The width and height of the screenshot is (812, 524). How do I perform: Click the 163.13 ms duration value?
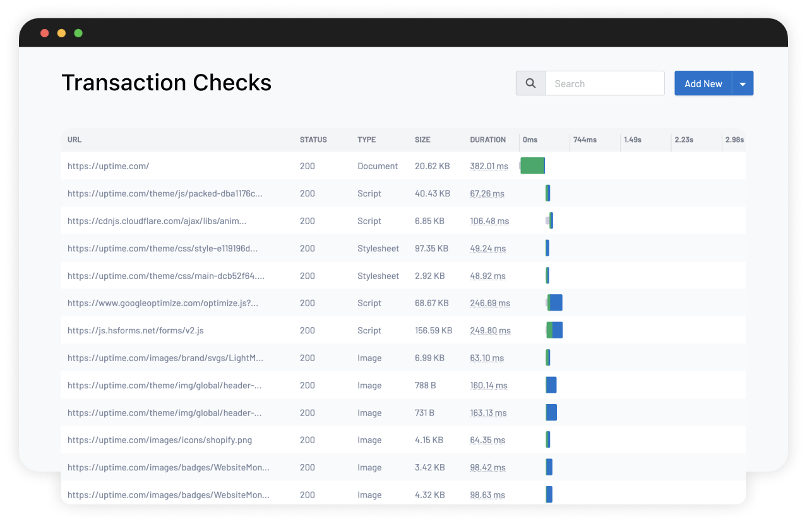[488, 413]
